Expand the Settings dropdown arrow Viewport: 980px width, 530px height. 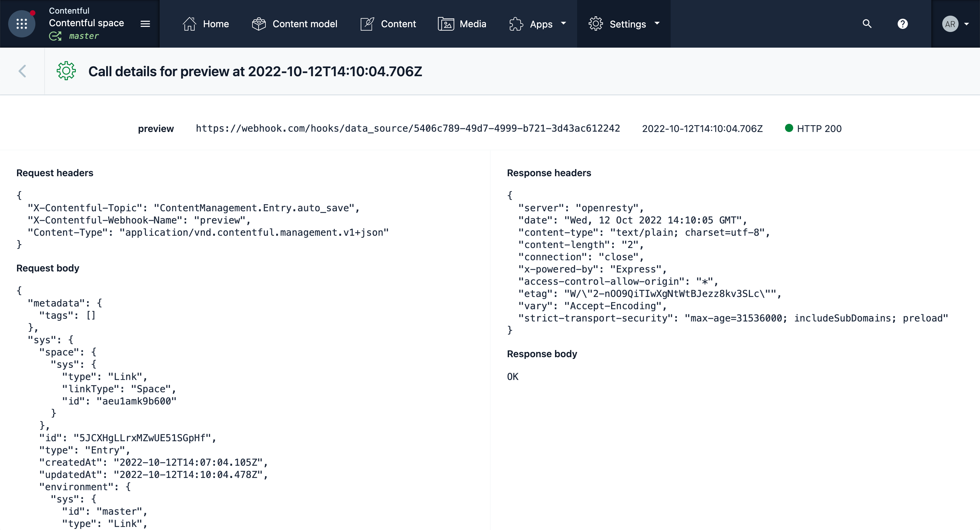(x=657, y=23)
